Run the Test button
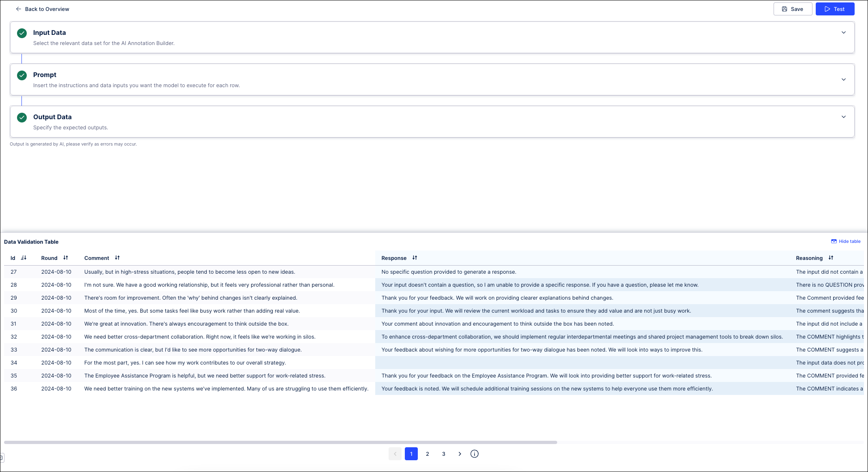The width and height of the screenshot is (868, 472). click(835, 9)
